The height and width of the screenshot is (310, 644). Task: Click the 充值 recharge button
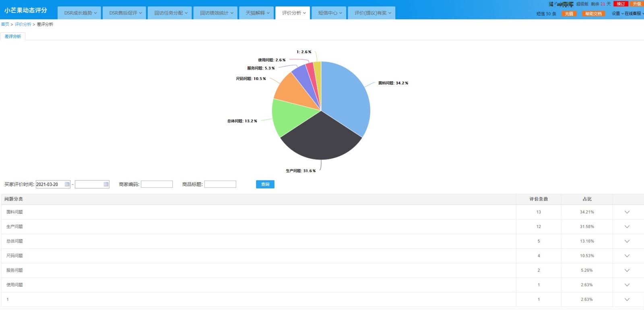click(x=569, y=14)
